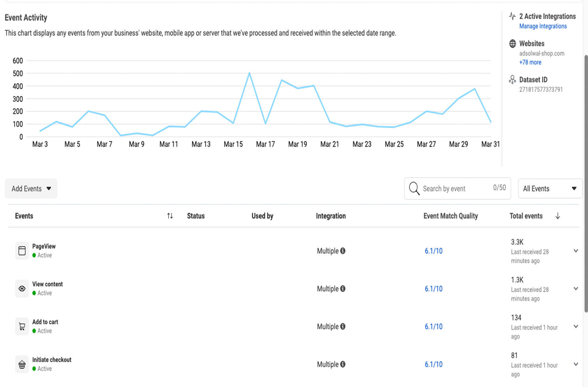
Task: Click the View content event name
Action: click(47, 284)
